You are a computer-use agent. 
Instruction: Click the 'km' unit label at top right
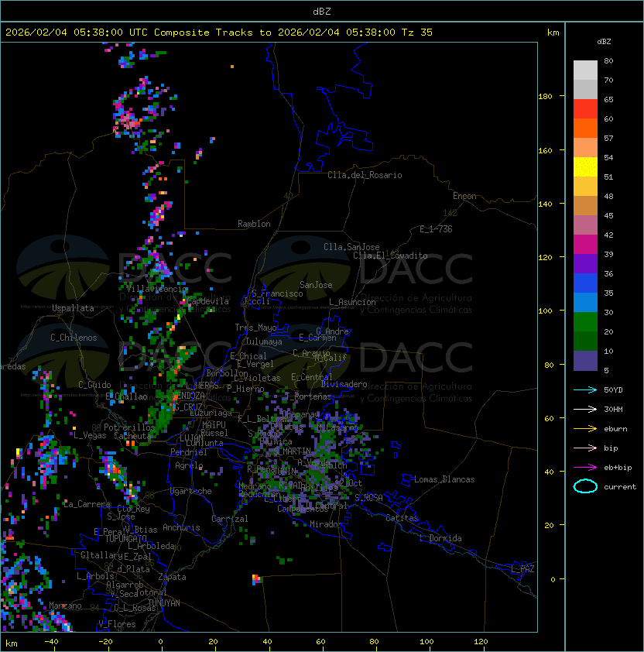(553, 32)
